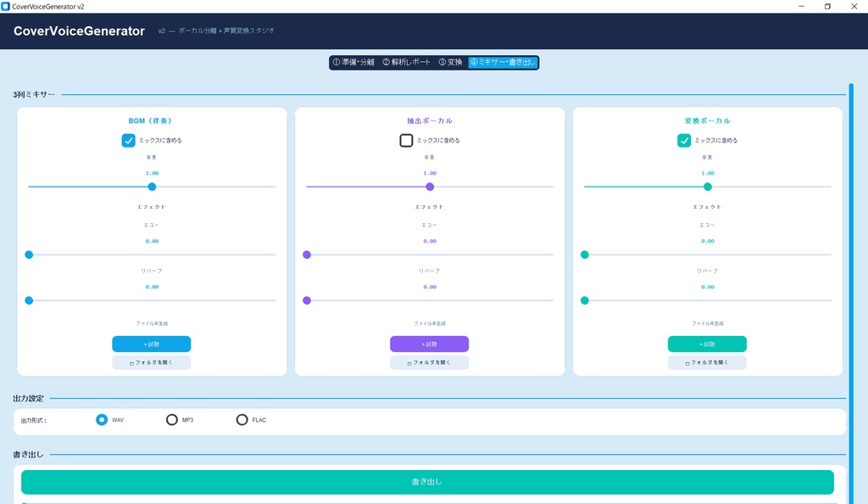Play the BGM preview (試聴) button
Viewport: 868px width, 504px height.
pyautogui.click(x=152, y=344)
